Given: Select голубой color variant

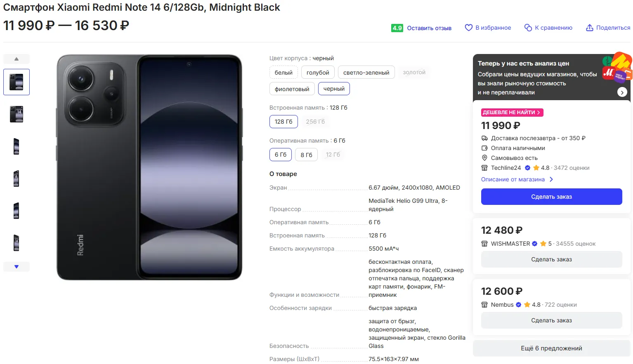Looking at the screenshot, I should pyautogui.click(x=318, y=73).
